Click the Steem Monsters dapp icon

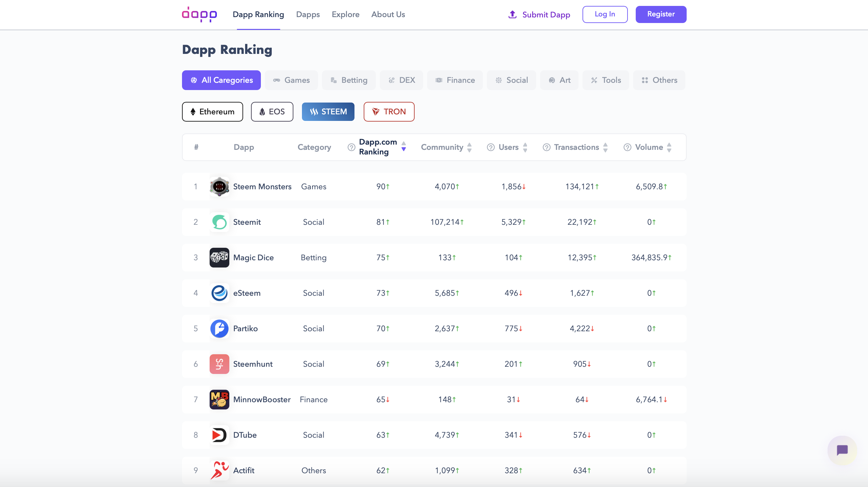click(x=219, y=186)
